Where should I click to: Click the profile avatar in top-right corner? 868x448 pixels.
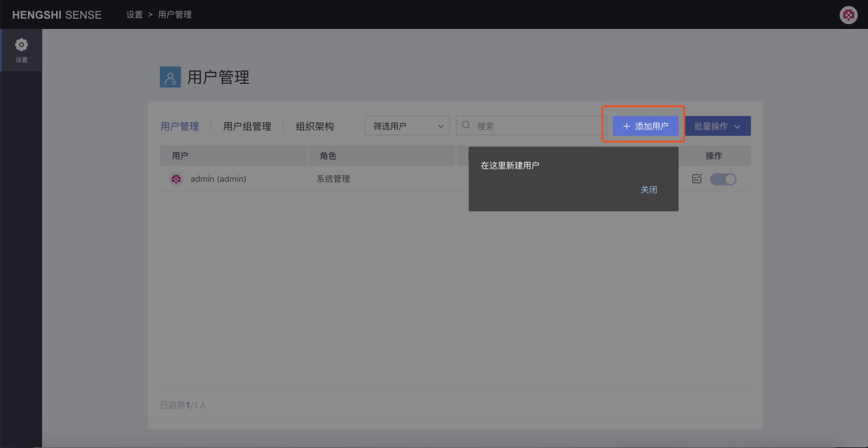point(848,15)
